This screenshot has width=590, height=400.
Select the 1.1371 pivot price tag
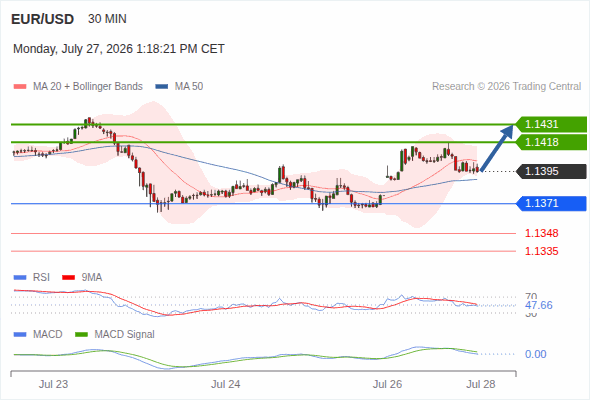point(551,204)
